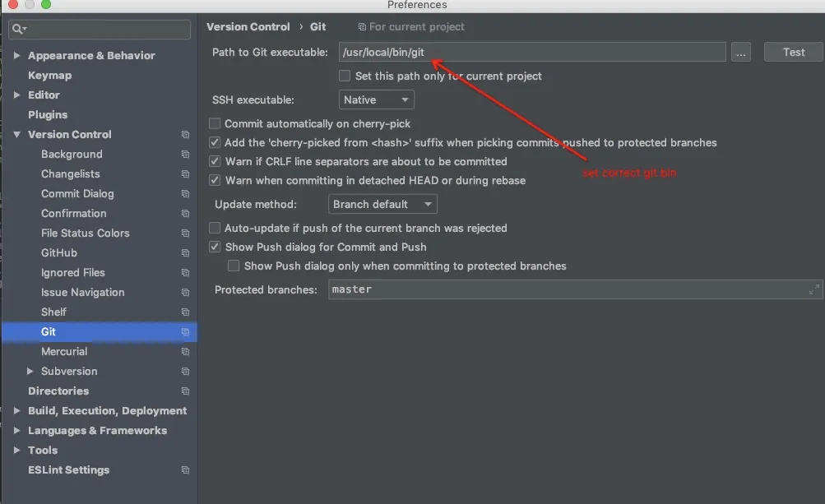Select Plugins in the settings tree

click(48, 114)
